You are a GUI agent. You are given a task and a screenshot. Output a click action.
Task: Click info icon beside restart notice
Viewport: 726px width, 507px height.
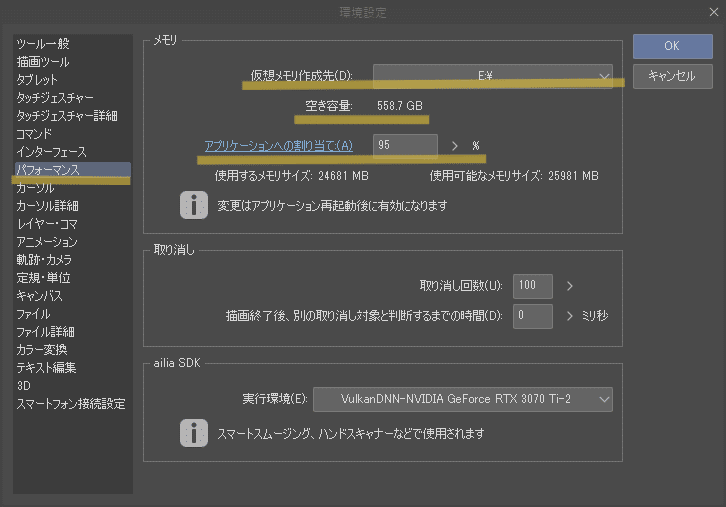(x=194, y=205)
